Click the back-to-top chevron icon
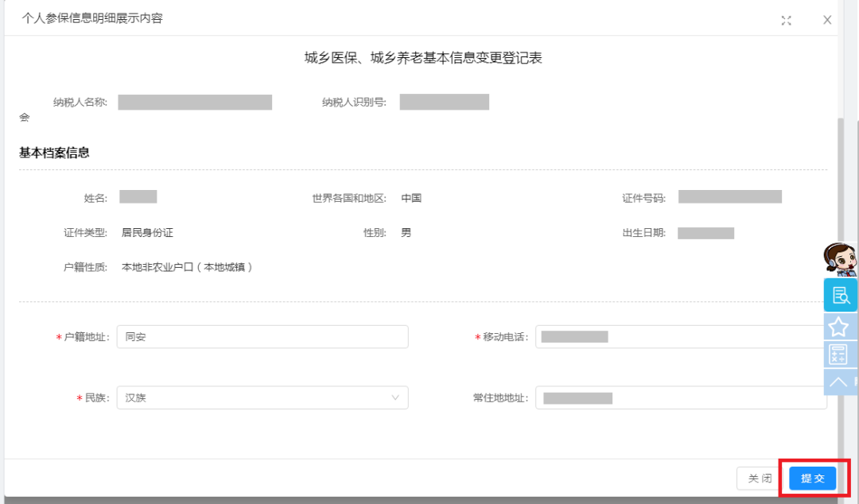859x504 pixels. coord(839,382)
